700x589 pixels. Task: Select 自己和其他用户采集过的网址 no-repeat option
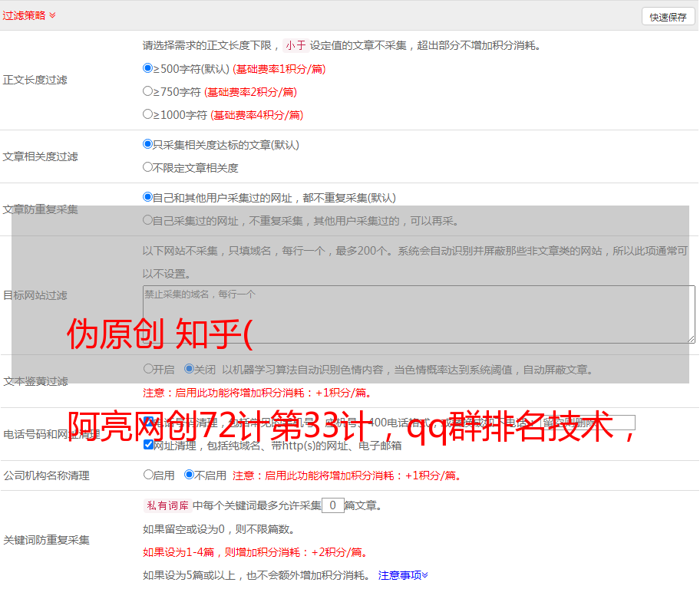(x=147, y=197)
